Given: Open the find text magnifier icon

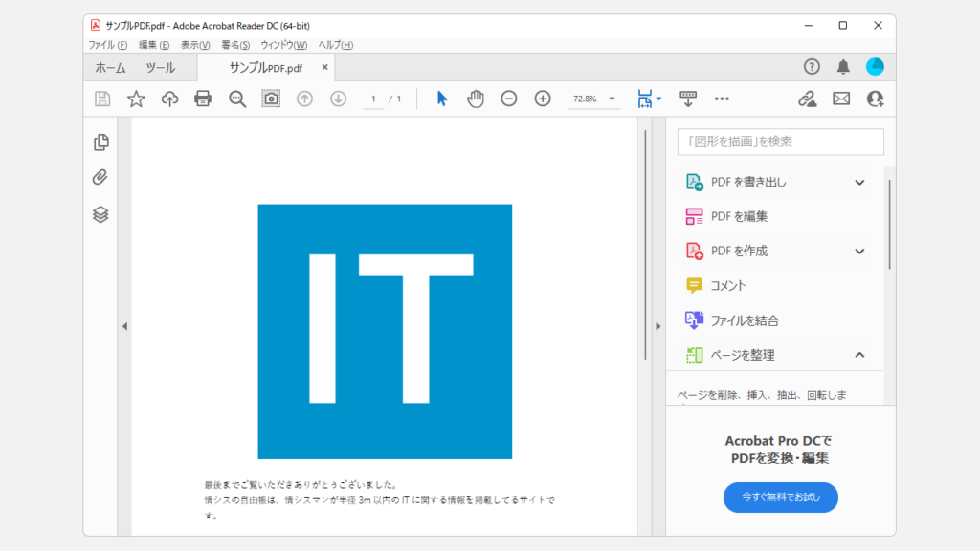Looking at the screenshot, I should 237,99.
